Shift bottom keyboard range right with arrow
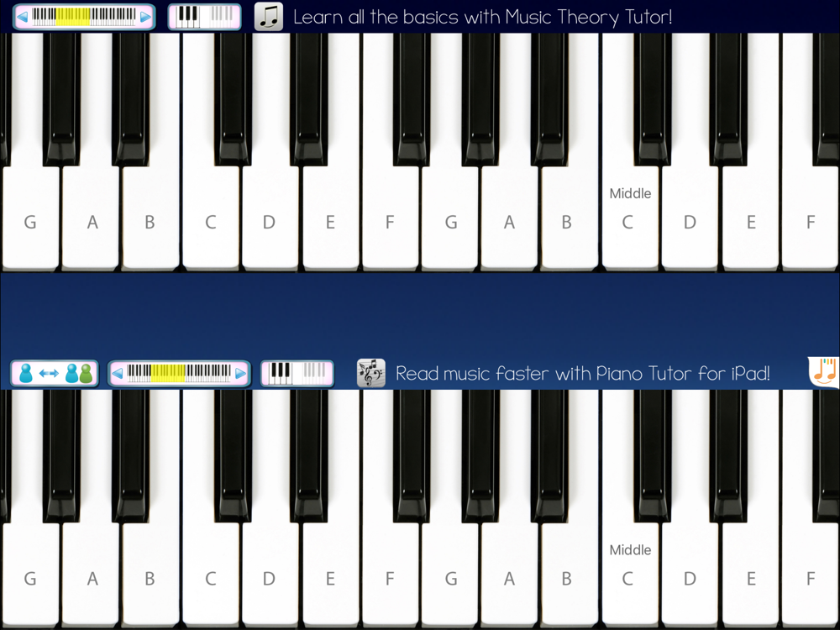 point(240,374)
